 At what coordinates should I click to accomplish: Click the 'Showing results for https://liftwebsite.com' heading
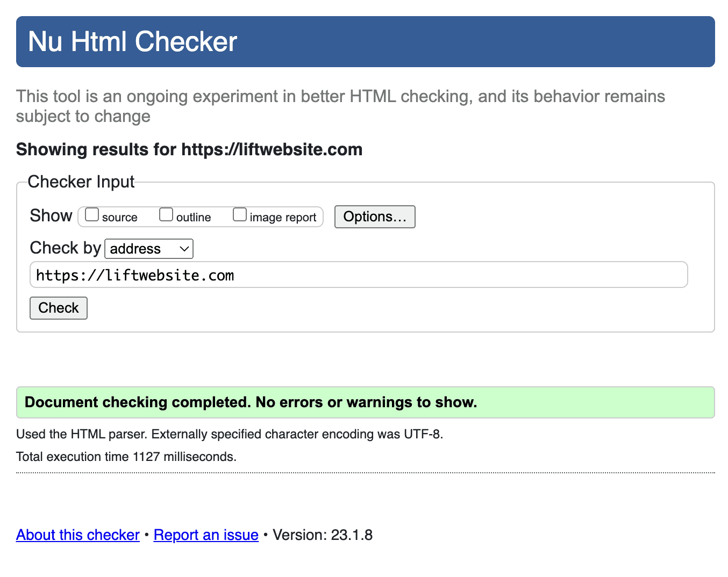(189, 149)
